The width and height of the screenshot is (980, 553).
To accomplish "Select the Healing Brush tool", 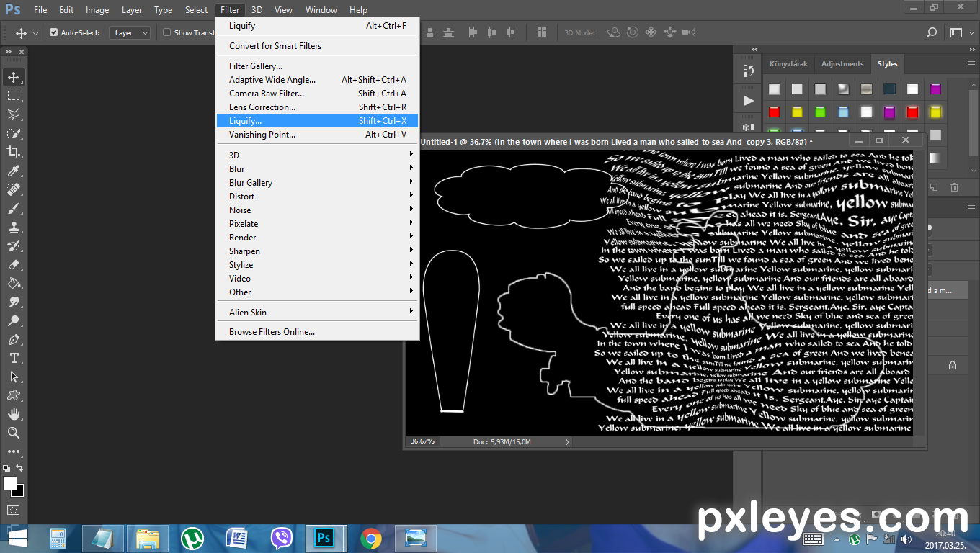I will click(x=14, y=189).
